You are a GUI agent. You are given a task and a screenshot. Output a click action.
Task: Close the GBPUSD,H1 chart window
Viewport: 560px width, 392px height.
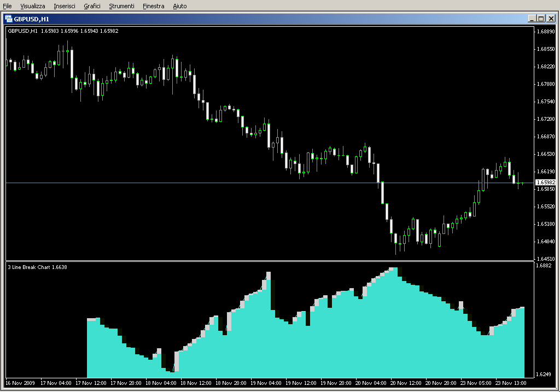tap(551, 19)
